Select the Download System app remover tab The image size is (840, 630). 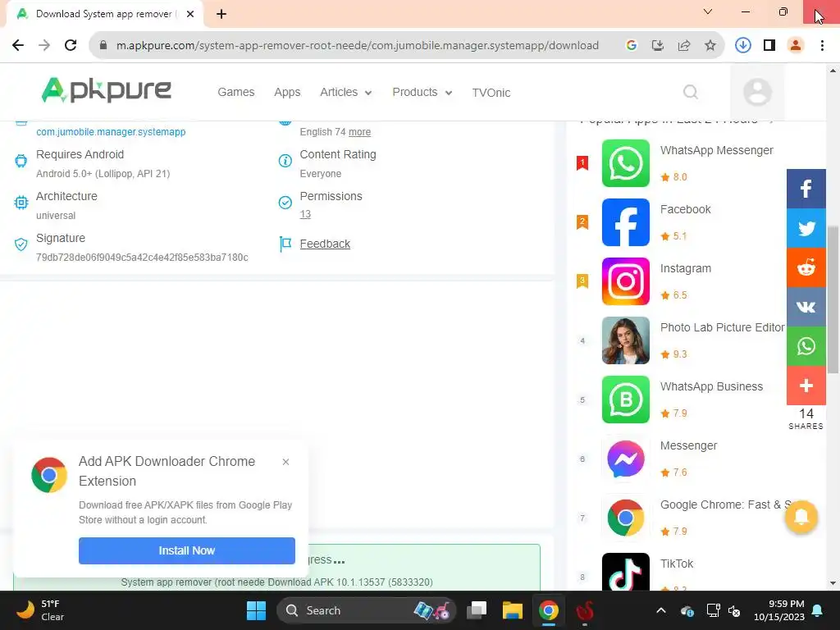[x=104, y=14]
